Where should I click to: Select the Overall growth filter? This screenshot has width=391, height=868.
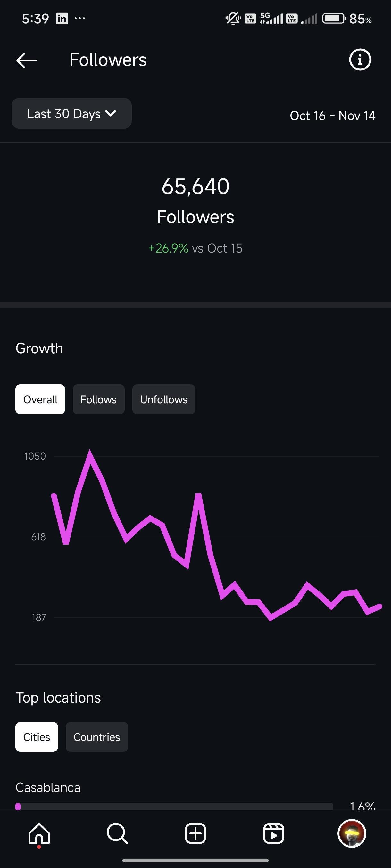[x=40, y=399]
